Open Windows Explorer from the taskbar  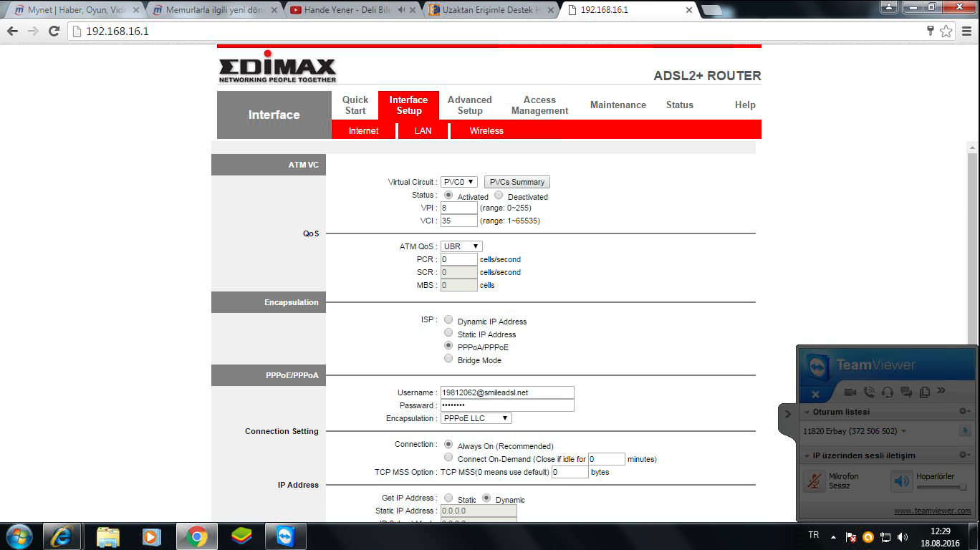(x=107, y=536)
